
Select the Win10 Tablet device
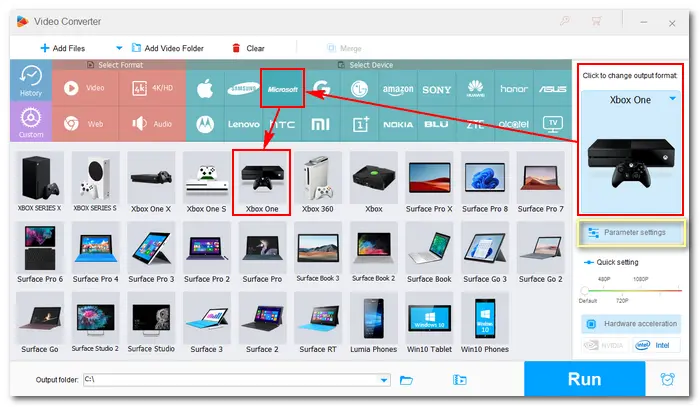(x=429, y=323)
